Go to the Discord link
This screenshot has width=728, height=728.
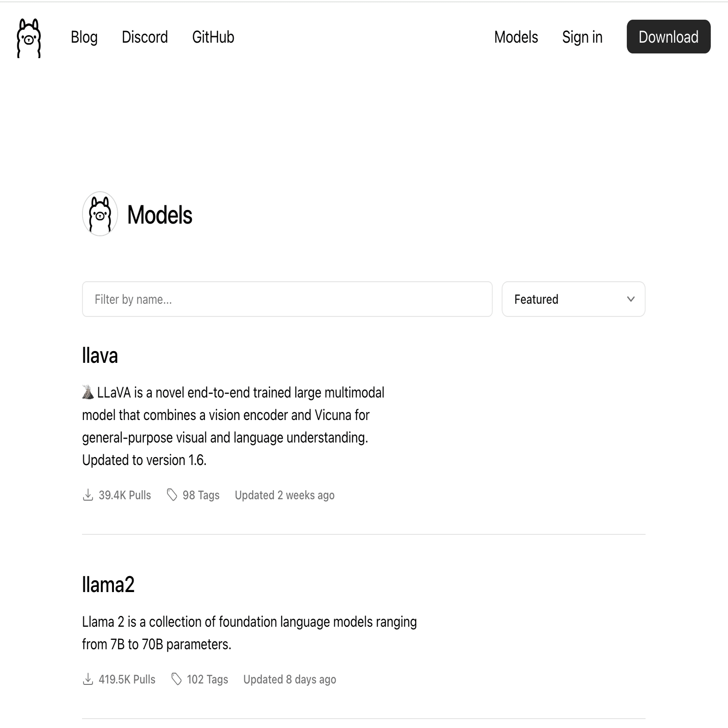click(144, 37)
